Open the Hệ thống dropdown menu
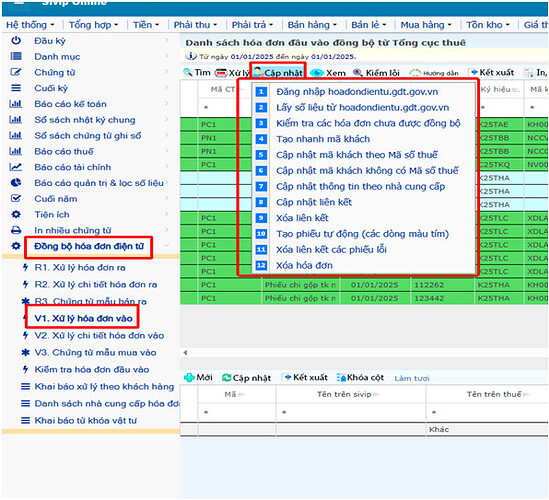 30,25
